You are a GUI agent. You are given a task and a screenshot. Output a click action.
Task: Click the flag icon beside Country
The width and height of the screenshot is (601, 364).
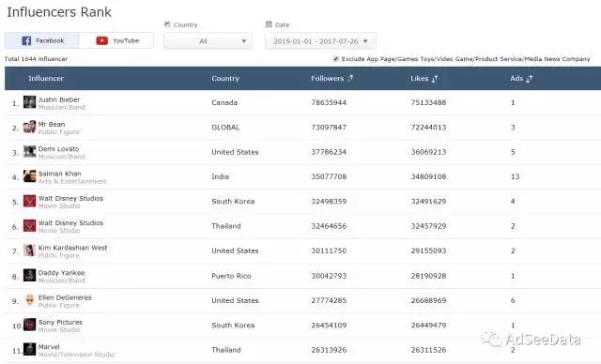[167, 24]
